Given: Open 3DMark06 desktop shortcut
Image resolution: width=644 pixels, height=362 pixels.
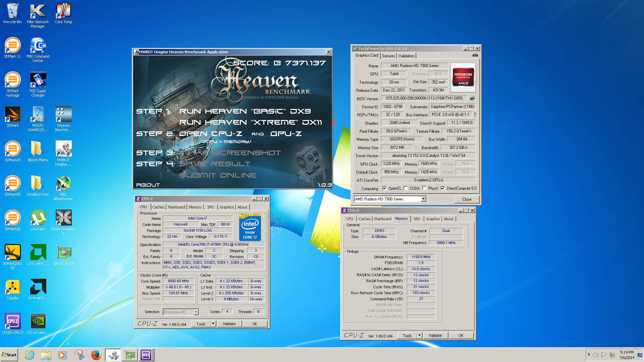Looking at the screenshot, I should point(12,221).
